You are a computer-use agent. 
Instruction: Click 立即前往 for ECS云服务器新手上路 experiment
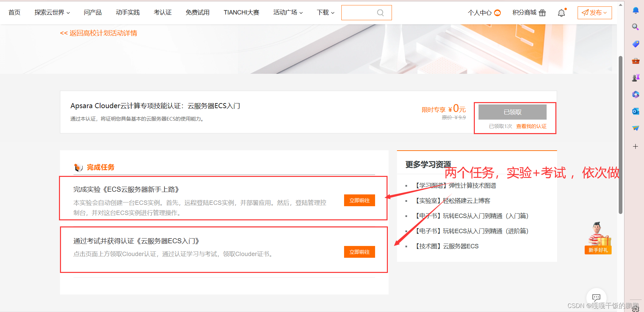pyautogui.click(x=360, y=200)
